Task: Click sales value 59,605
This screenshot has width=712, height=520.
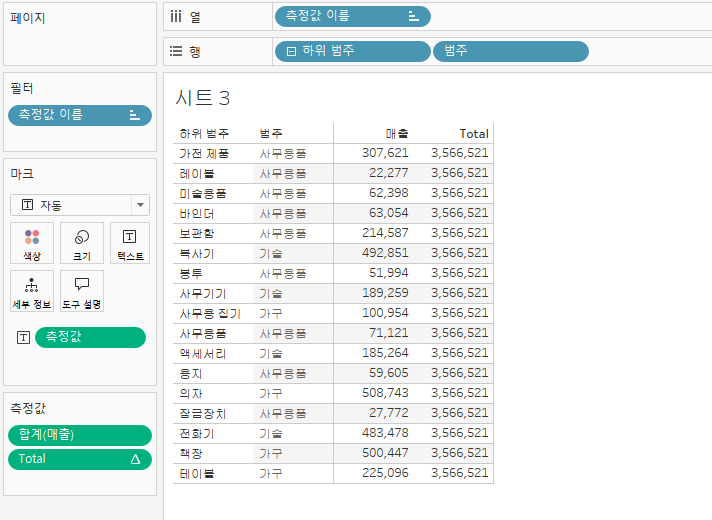Action: pos(389,372)
